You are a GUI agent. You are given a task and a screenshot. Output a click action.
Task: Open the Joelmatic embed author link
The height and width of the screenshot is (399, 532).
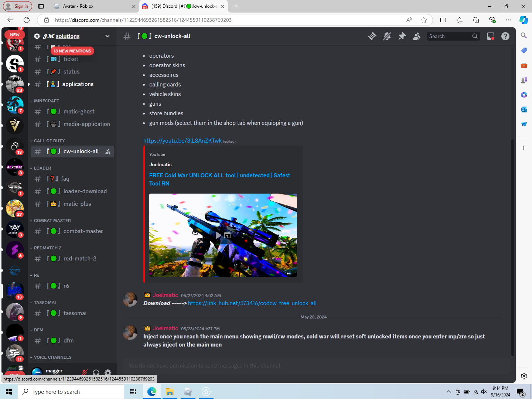tap(160, 164)
